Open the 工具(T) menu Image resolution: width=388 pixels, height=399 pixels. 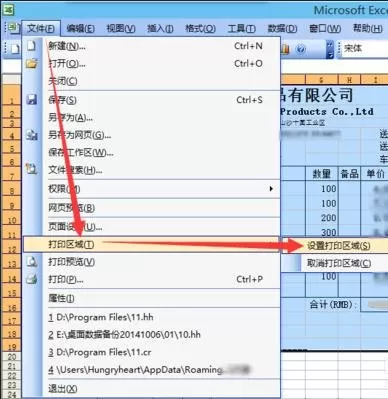tap(241, 29)
